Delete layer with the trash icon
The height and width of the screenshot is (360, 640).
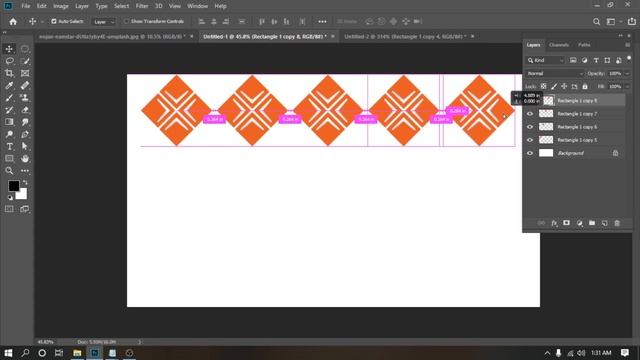coord(617,223)
